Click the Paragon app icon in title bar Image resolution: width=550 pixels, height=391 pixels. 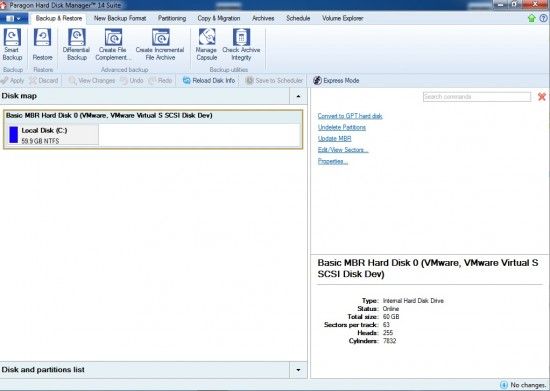click(x=4, y=5)
